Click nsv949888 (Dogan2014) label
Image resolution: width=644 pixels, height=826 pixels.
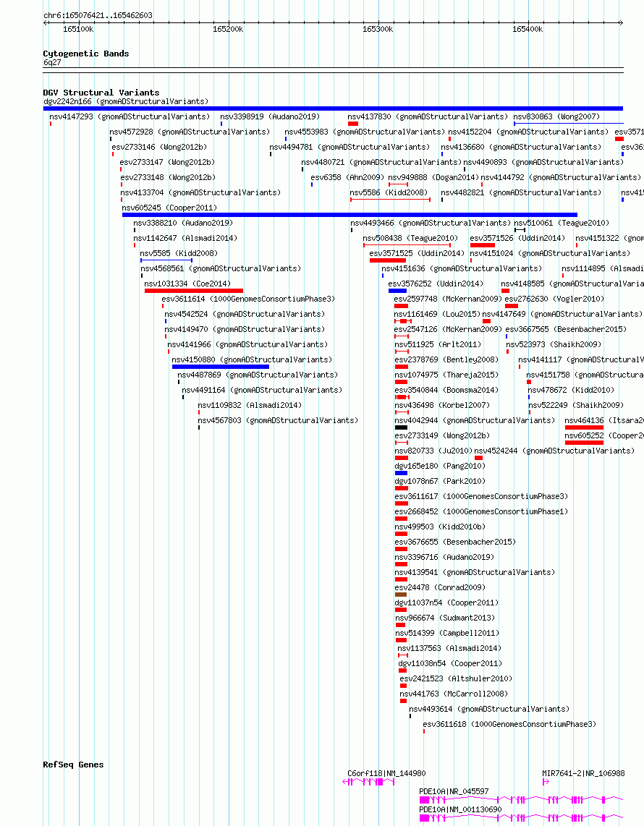(x=433, y=177)
